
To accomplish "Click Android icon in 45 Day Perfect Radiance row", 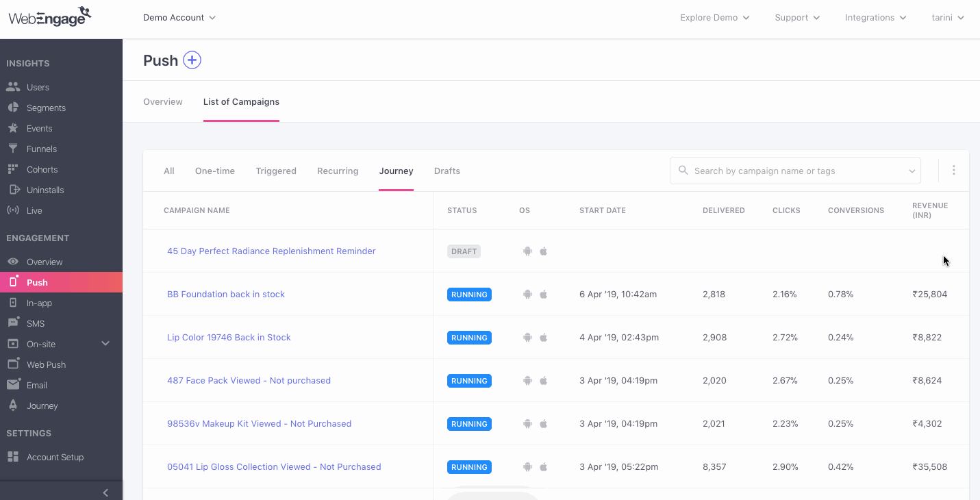I will point(527,251).
